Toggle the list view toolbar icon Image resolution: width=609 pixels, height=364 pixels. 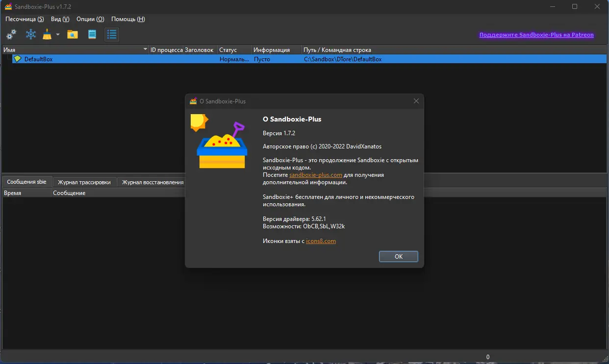[x=112, y=34]
